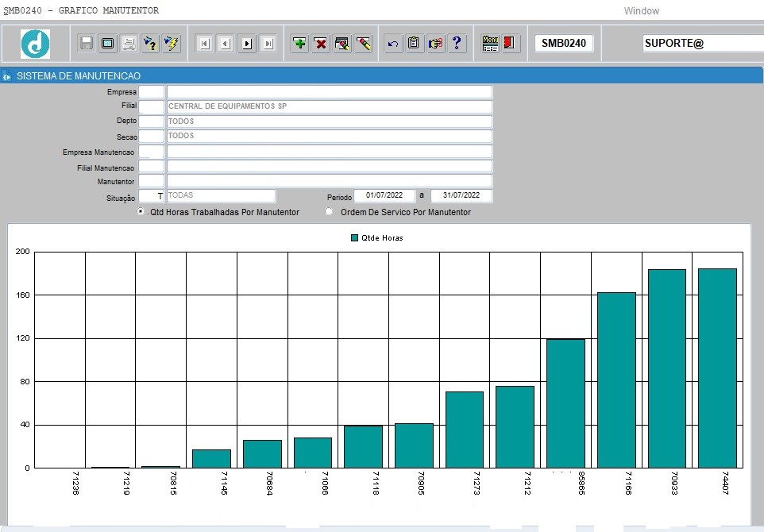Click the red exit door icon
Screen dimensions: 764x532
tap(510, 44)
